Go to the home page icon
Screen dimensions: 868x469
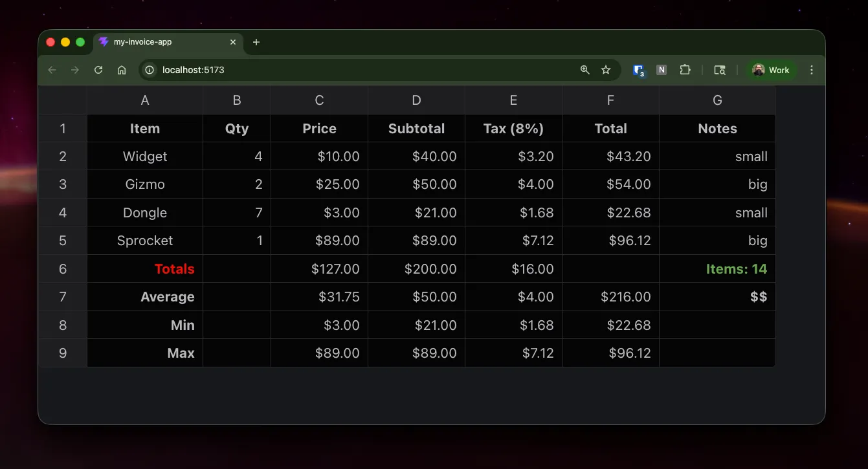coord(122,70)
